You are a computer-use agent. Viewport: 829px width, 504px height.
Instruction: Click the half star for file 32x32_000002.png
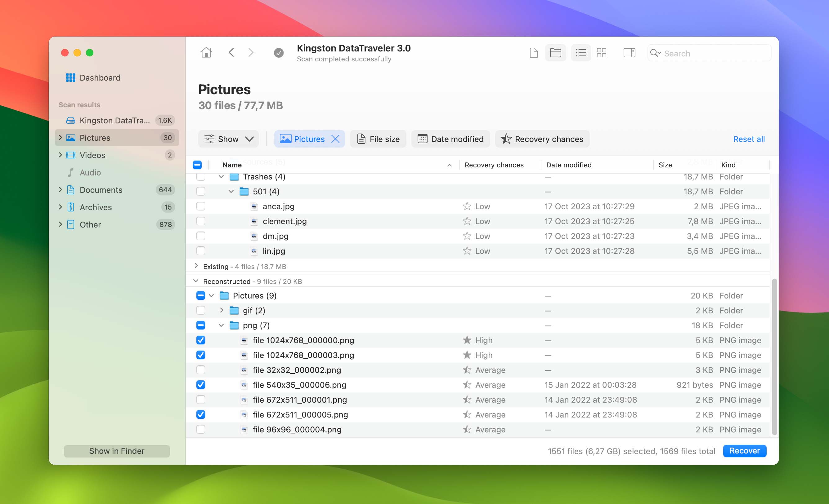point(467,370)
